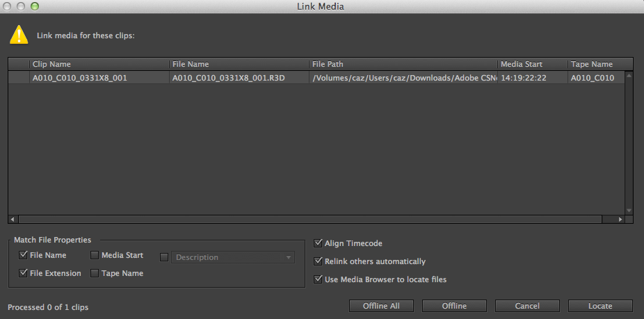Click the horizontal scrollbar's right arrow
The width and height of the screenshot is (644, 319).
620,219
